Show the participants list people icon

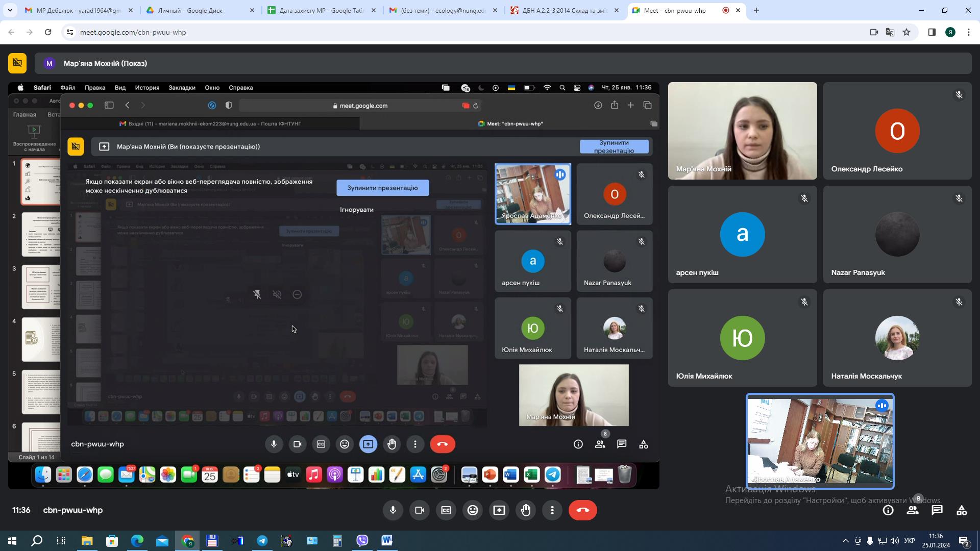pyautogui.click(x=913, y=510)
